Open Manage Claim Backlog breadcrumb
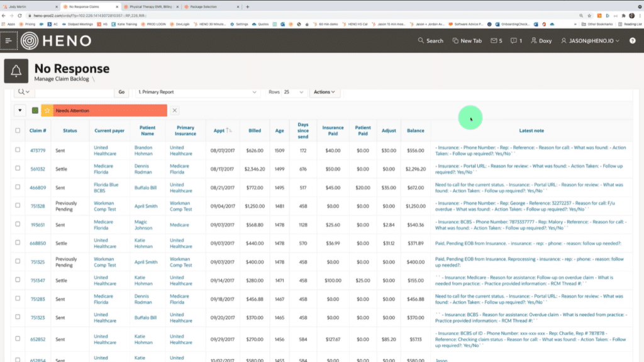The width and height of the screenshot is (644, 362). 62,79
